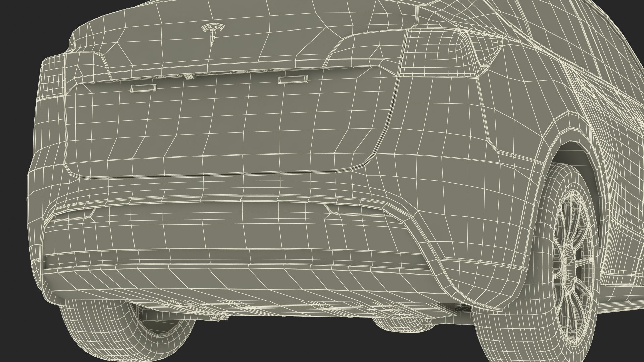
Task: Pick the left license plate light
Action: 143,88
